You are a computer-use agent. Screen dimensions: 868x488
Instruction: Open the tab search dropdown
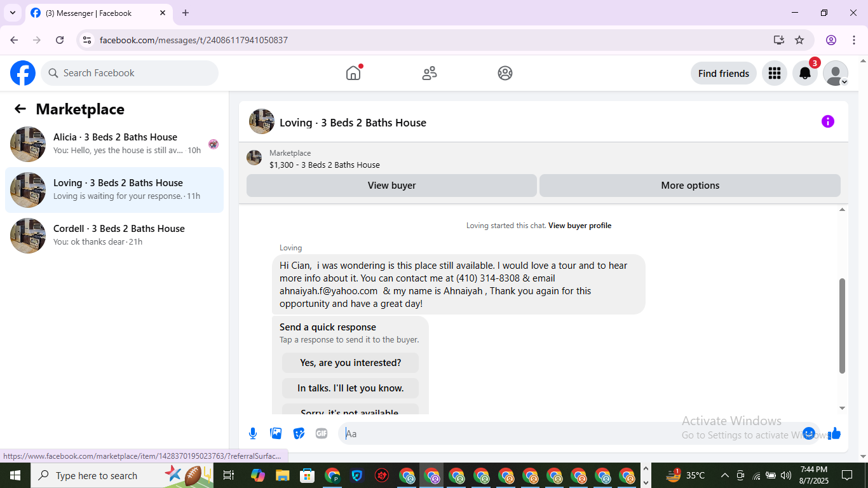[13, 13]
